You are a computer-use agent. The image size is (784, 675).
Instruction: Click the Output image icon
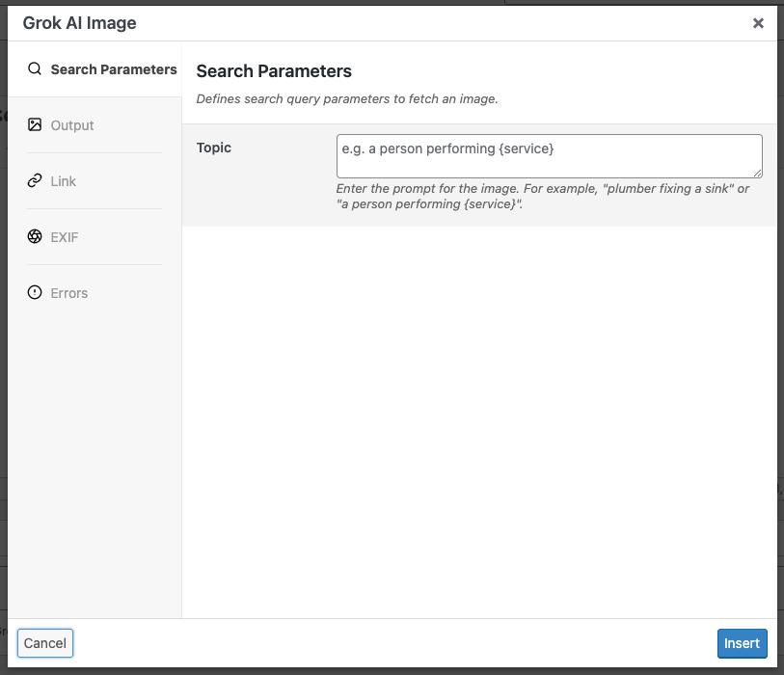coord(35,124)
